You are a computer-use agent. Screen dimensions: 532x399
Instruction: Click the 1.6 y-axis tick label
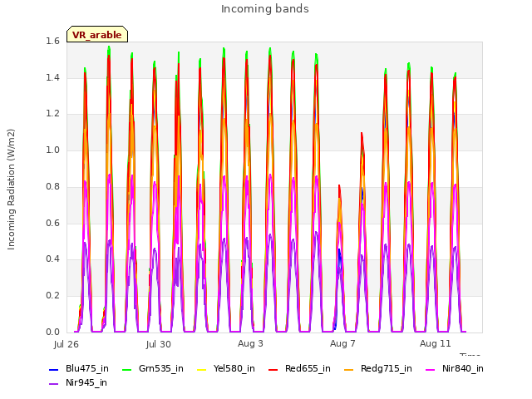click(52, 41)
